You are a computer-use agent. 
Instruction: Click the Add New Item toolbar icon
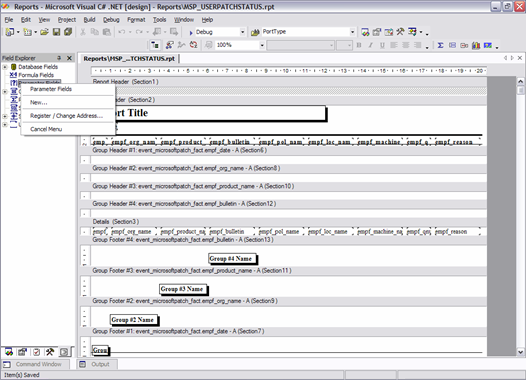[x=28, y=32]
